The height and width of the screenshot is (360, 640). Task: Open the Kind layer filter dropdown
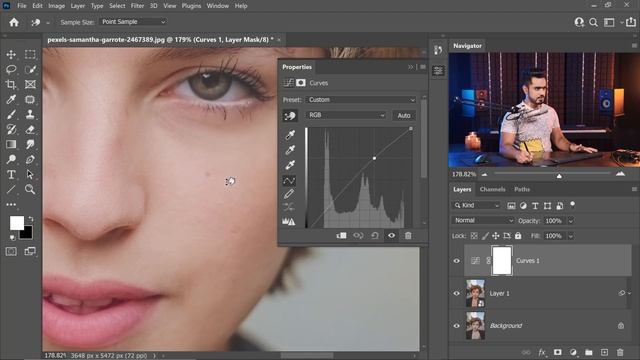click(x=476, y=205)
